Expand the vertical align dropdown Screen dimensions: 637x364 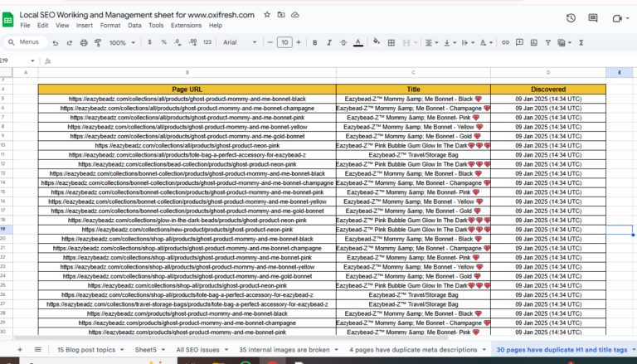point(455,42)
